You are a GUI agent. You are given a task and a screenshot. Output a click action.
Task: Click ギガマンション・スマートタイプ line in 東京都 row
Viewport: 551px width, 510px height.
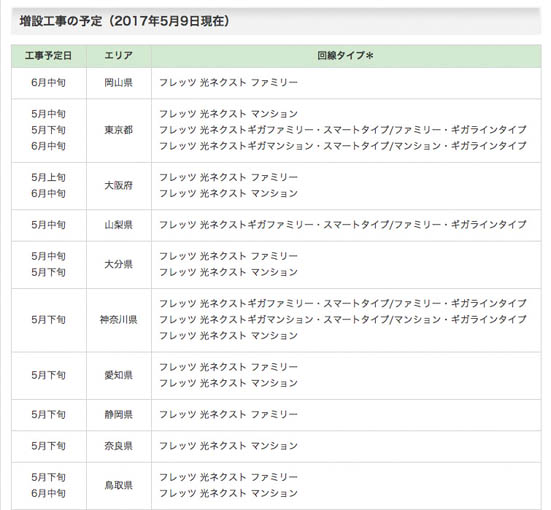(343, 146)
